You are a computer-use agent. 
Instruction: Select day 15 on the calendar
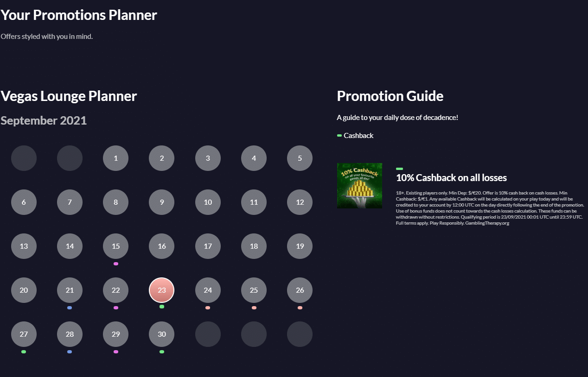(115, 246)
